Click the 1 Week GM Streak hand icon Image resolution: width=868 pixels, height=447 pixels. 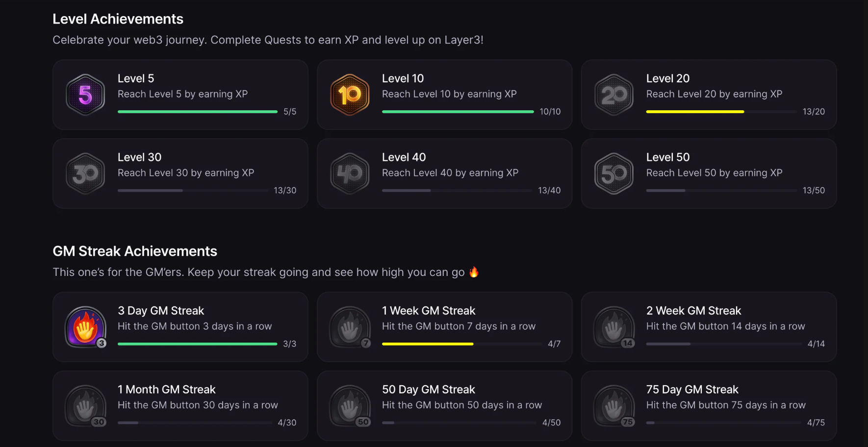(350, 327)
